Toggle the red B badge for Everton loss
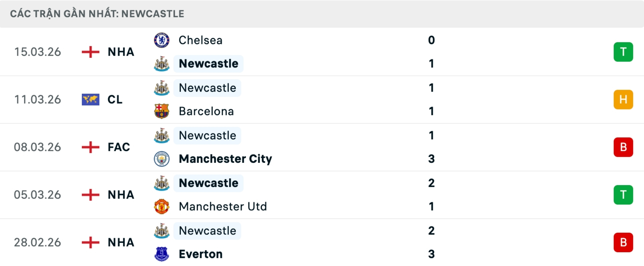 pyautogui.click(x=623, y=242)
